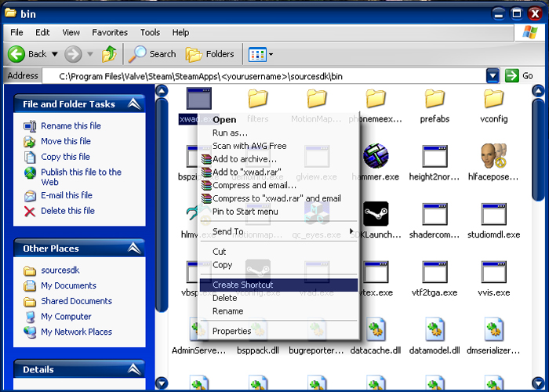Select the hlfaceposer face icon
The height and width of the screenshot is (392, 549).
(493, 156)
